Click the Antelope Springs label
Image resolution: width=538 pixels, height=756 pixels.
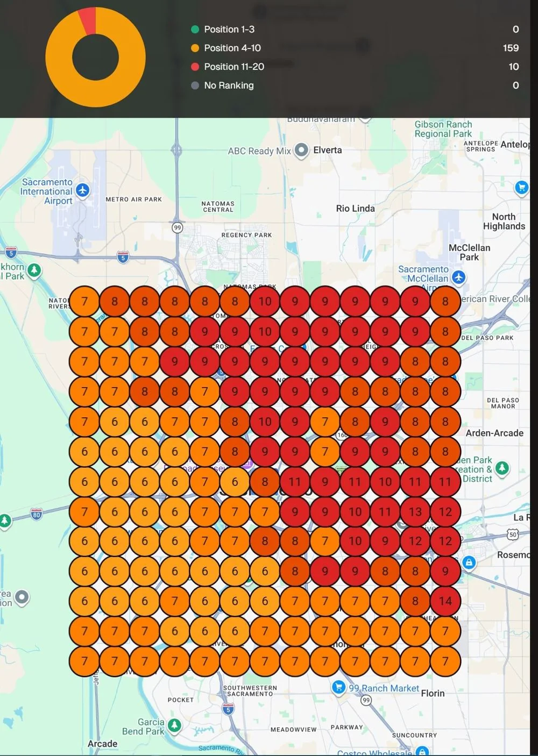click(x=480, y=146)
